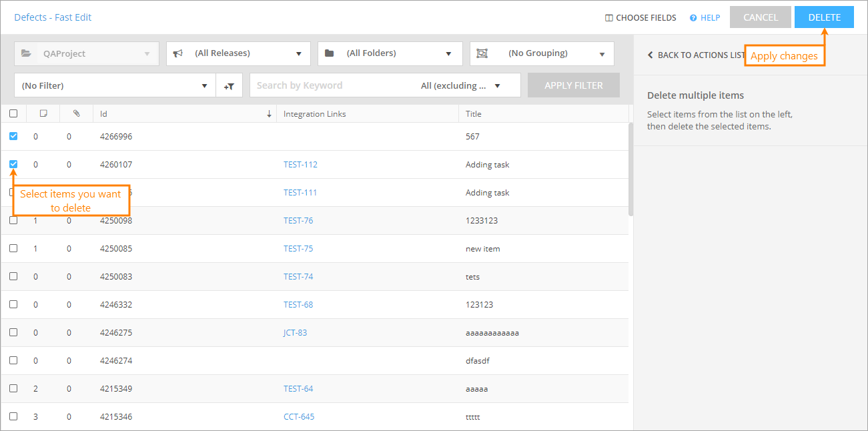Uncheck the checkbox for defect 4266996
Image resolution: width=868 pixels, height=431 pixels.
pos(13,136)
